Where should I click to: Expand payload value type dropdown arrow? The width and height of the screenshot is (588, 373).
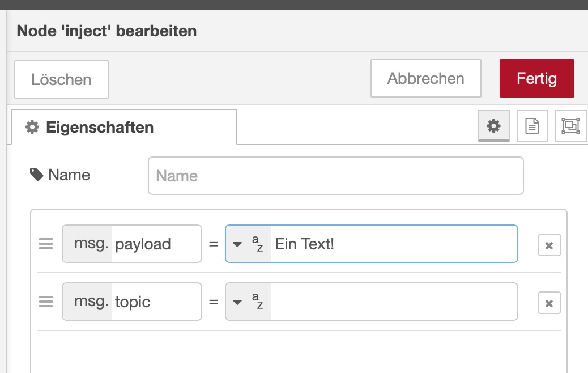(238, 244)
